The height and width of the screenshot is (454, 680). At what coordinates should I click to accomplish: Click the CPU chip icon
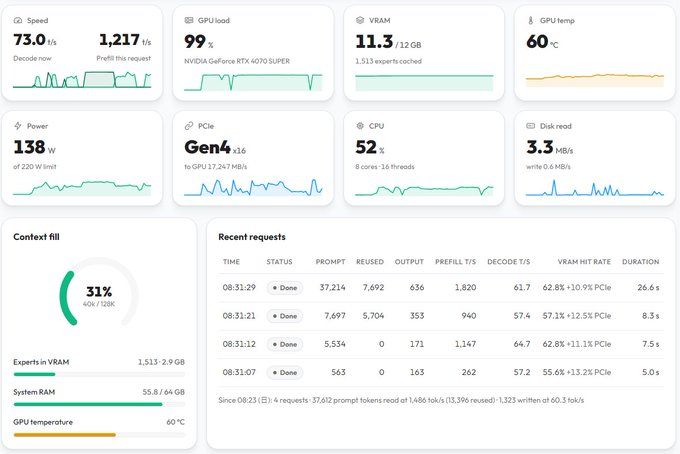360,126
